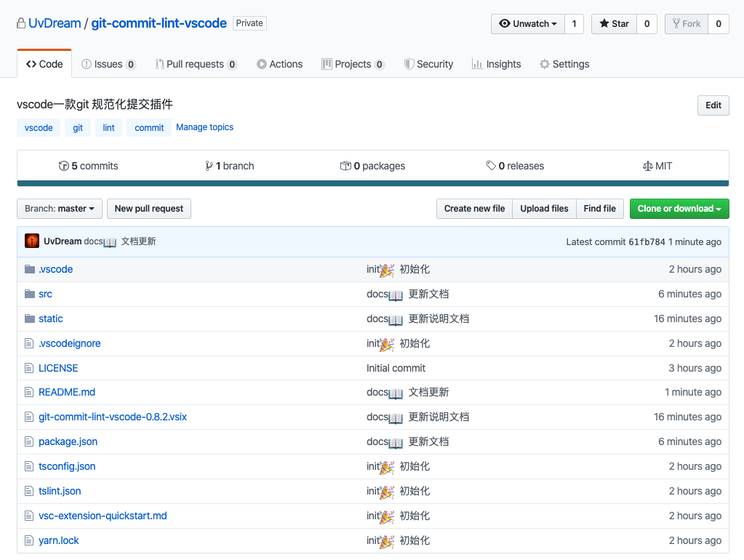Open UvDream owner profile link

point(55,23)
